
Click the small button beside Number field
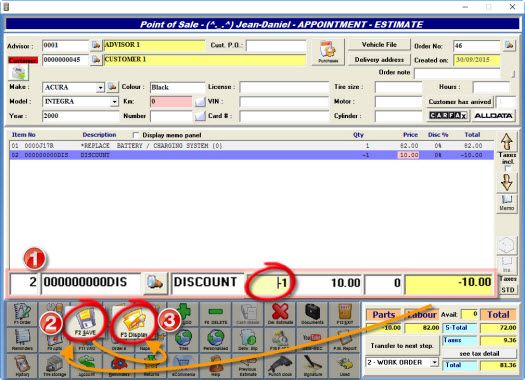click(200, 116)
